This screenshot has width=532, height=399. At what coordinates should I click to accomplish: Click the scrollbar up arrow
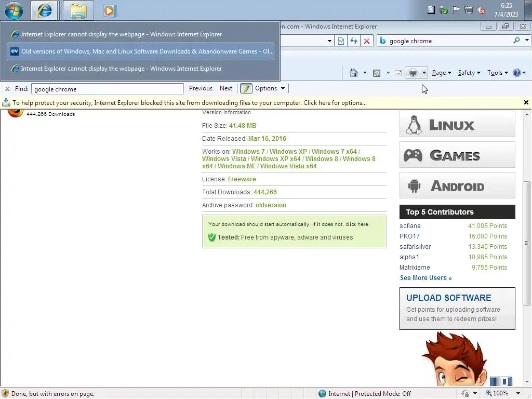coord(526,115)
